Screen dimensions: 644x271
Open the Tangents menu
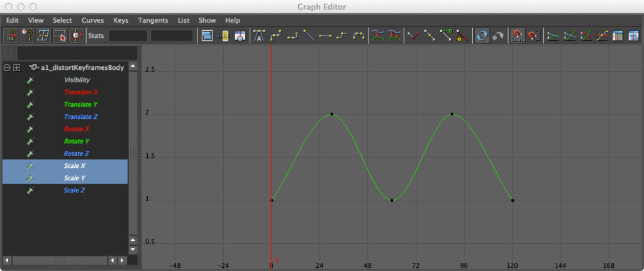(153, 20)
